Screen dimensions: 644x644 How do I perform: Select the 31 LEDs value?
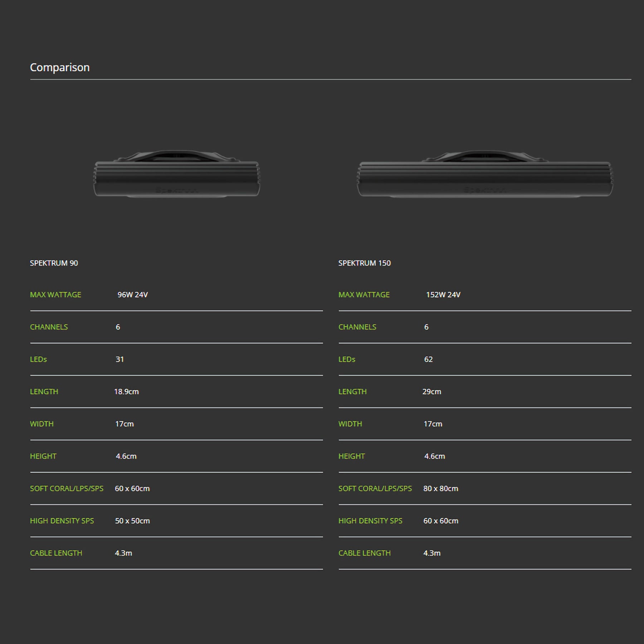(119, 359)
